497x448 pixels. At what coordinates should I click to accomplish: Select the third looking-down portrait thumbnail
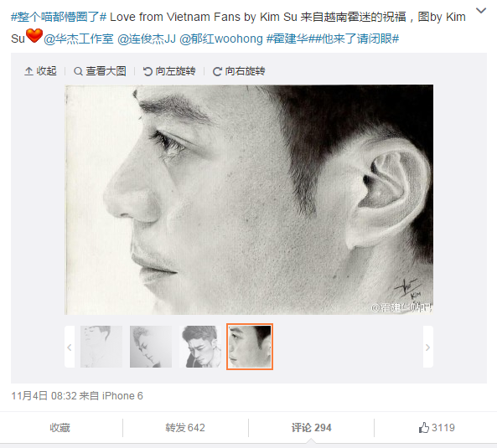pyautogui.click(x=200, y=347)
